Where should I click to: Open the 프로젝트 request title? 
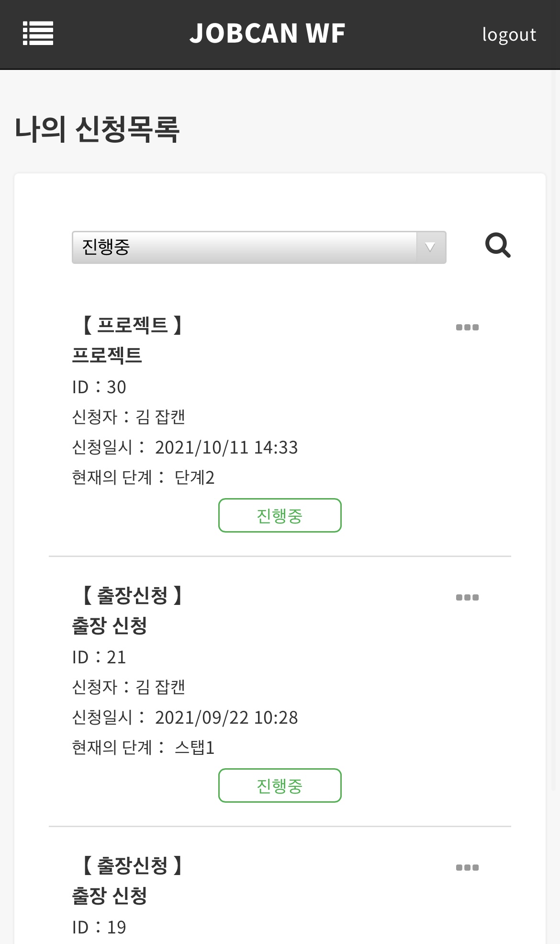click(x=107, y=355)
